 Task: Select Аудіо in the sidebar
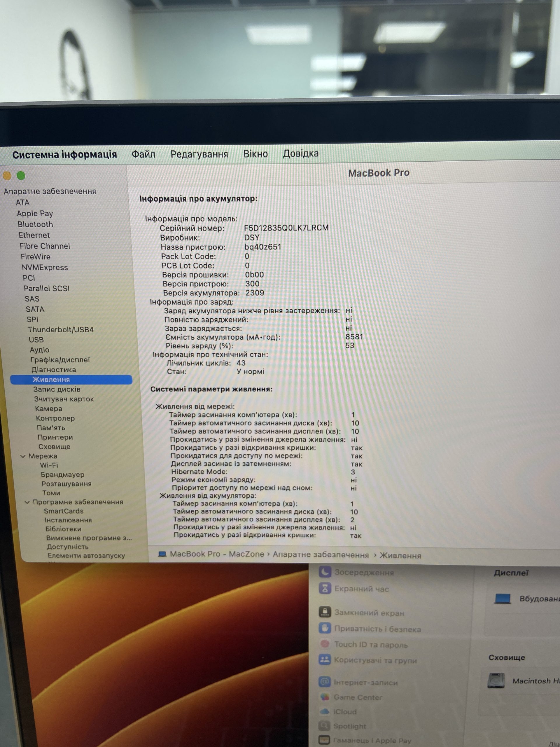pos(39,350)
